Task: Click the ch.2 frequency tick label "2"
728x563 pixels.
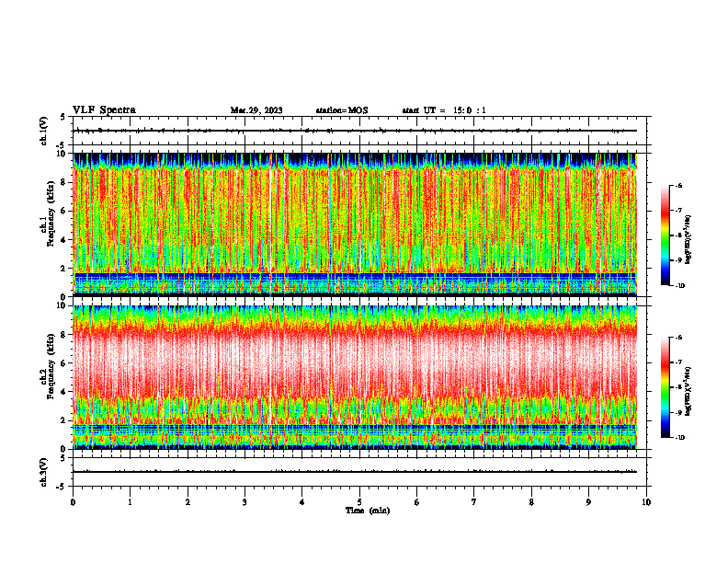Action: pyautogui.click(x=64, y=420)
